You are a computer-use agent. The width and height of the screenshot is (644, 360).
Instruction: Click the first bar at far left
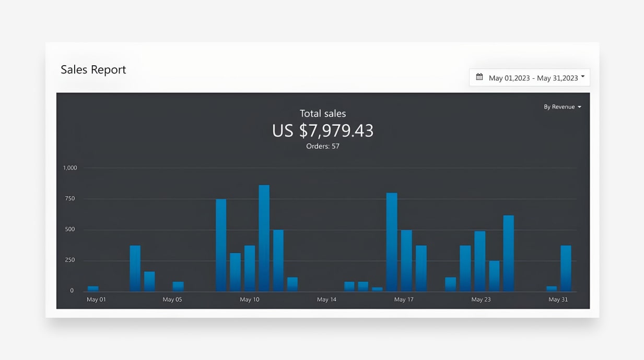[93, 289]
